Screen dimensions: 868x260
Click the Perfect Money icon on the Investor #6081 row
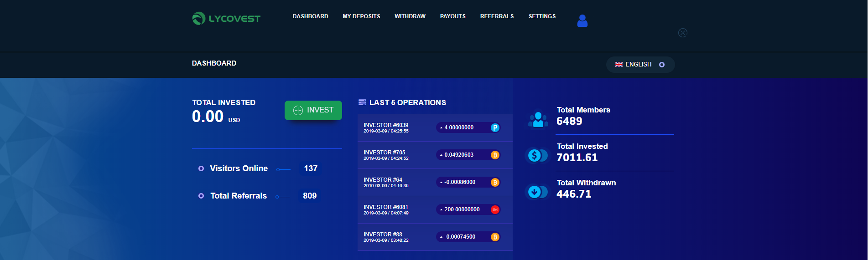click(x=495, y=209)
